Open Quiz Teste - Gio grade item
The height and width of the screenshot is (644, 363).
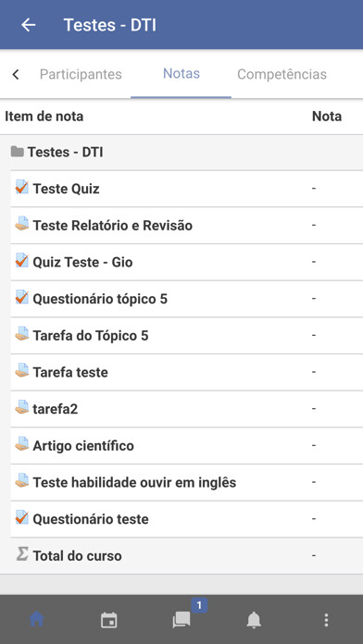coord(187,262)
